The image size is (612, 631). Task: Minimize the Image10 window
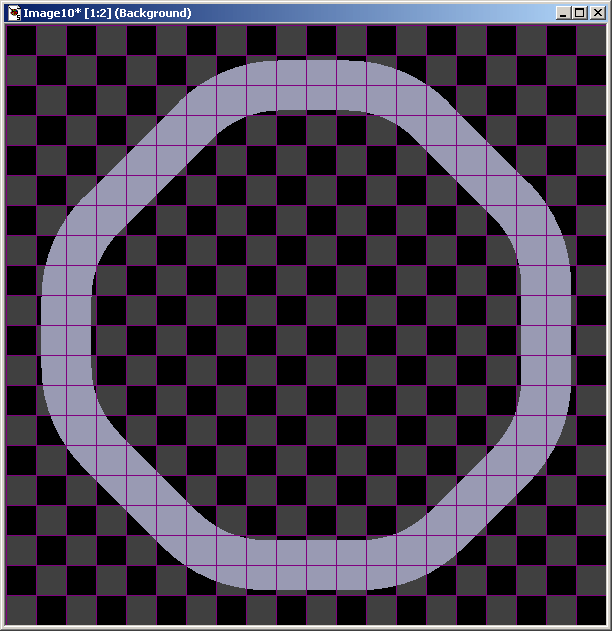coord(563,13)
